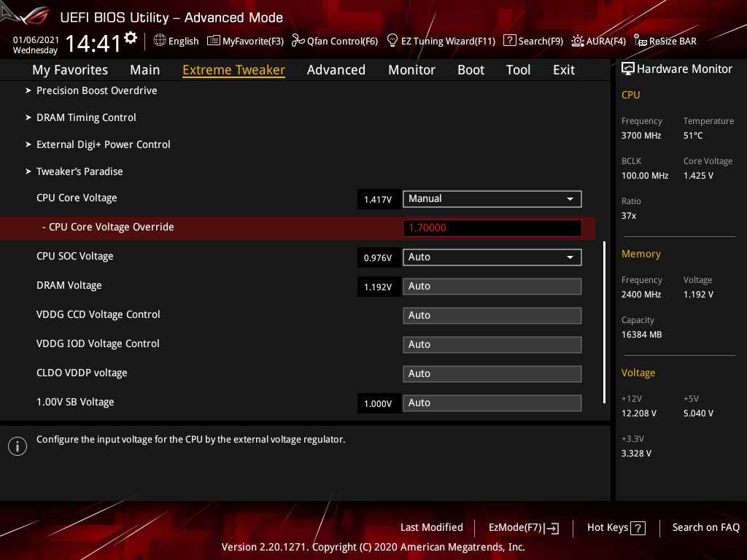Click the +12V reading 12.208 V
747x560 pixels.
click(638, 413)
